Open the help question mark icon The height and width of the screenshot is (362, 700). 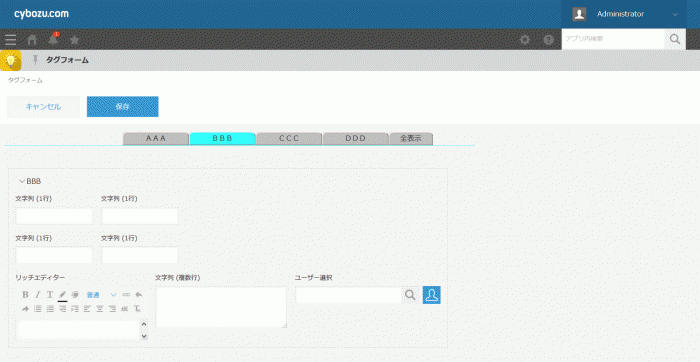pyautogui.click(x=549, y=40)
